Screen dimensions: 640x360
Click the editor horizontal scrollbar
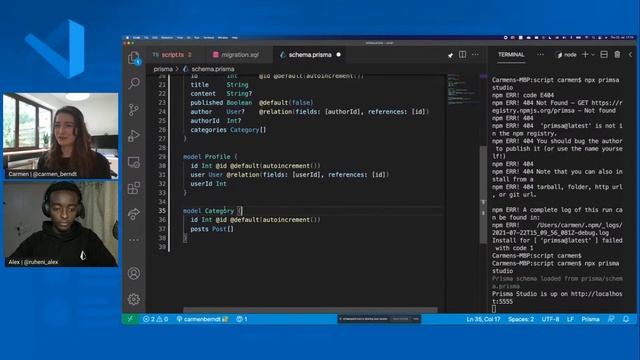[x=310, y=310]
